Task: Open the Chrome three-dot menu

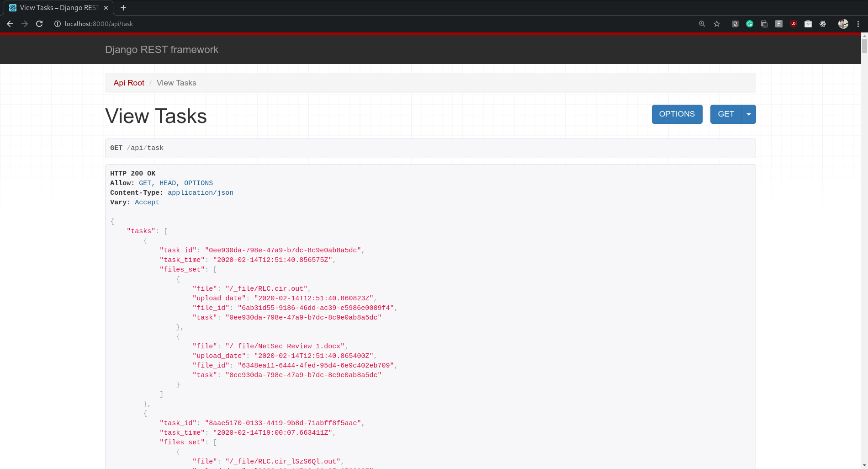Action: (858, 24)
